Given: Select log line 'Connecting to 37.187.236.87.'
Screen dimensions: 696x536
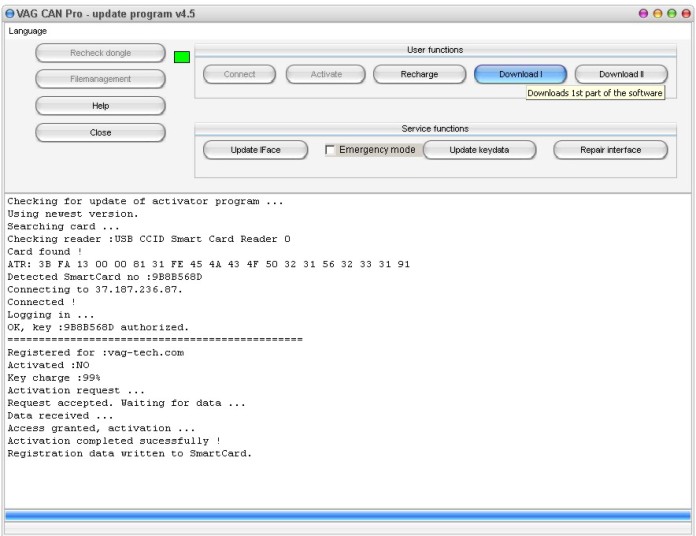Looking at the screenshot, I should tap(95, 289).
